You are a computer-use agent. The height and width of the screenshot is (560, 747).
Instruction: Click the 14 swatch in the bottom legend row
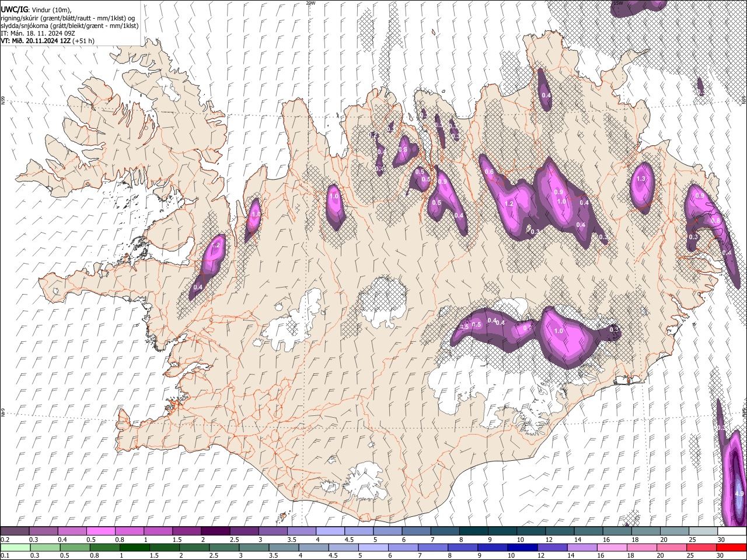[582, 547]
